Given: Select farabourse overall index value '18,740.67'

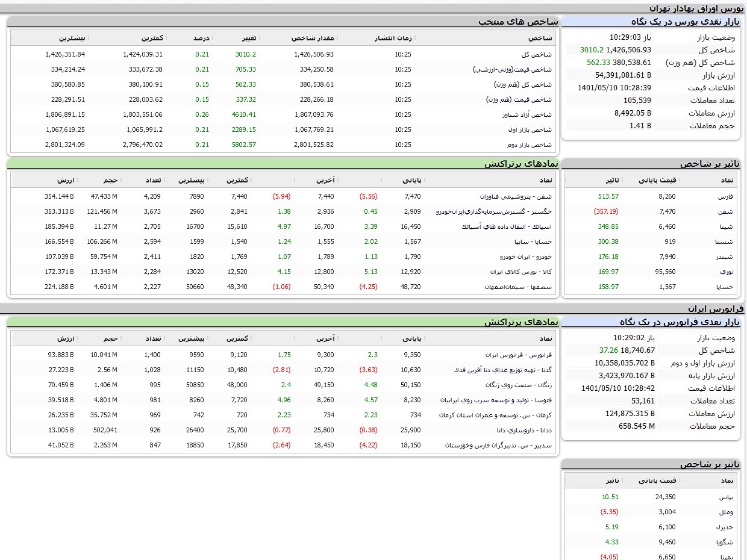Looking at the screenshot, I should pos(638,350).
